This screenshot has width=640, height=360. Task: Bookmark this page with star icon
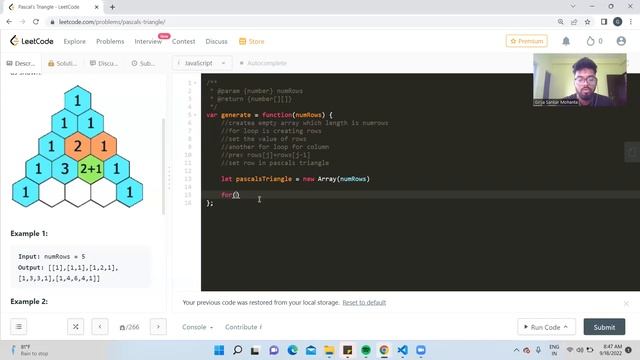click(587, 22)
